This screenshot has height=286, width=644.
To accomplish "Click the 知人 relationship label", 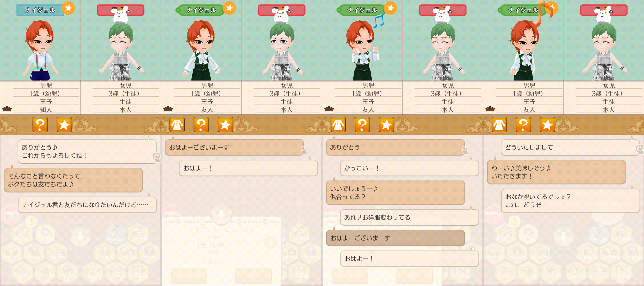I will (x=46, y=110).
